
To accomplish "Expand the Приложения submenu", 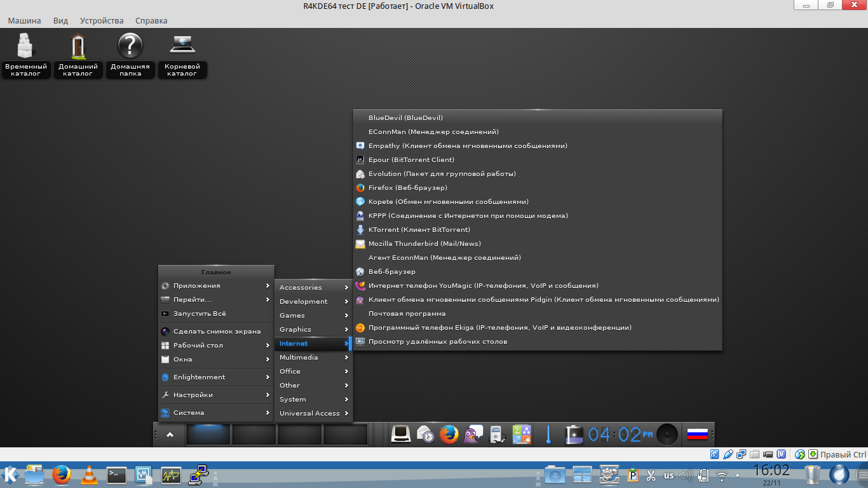I will point(216,286).
